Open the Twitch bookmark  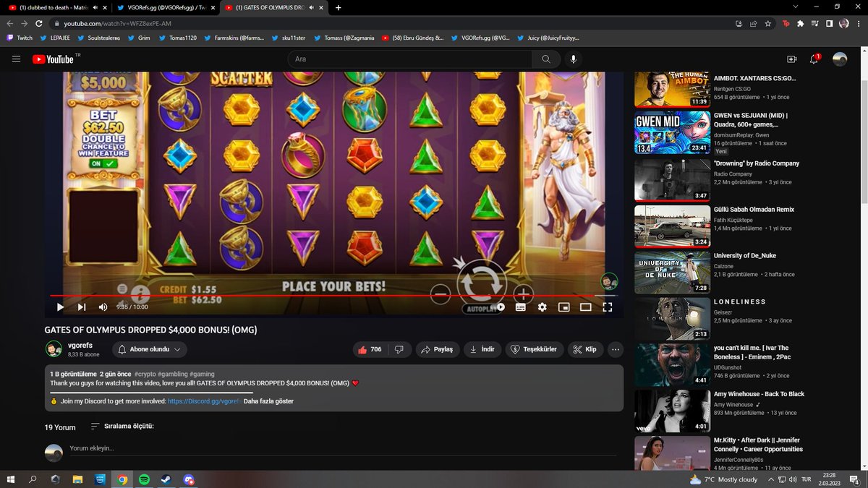(20, 38)
